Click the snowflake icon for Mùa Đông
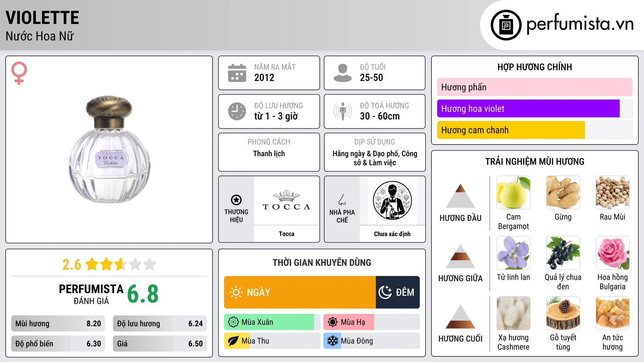This screenshot has height=362, width=644. point(333,341)
